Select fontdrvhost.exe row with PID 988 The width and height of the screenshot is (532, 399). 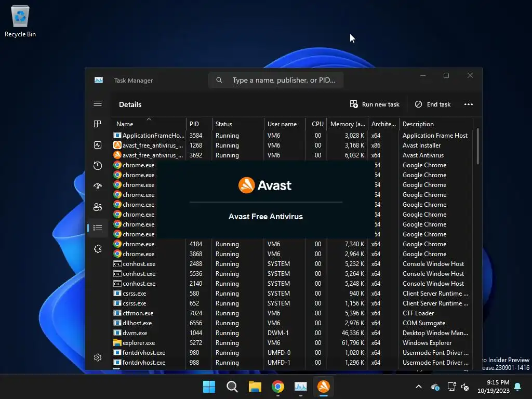tap(292, 362)
